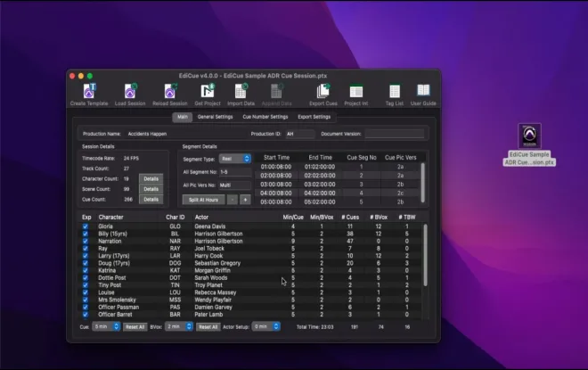Click the Reload Session icon

(169, 95)
